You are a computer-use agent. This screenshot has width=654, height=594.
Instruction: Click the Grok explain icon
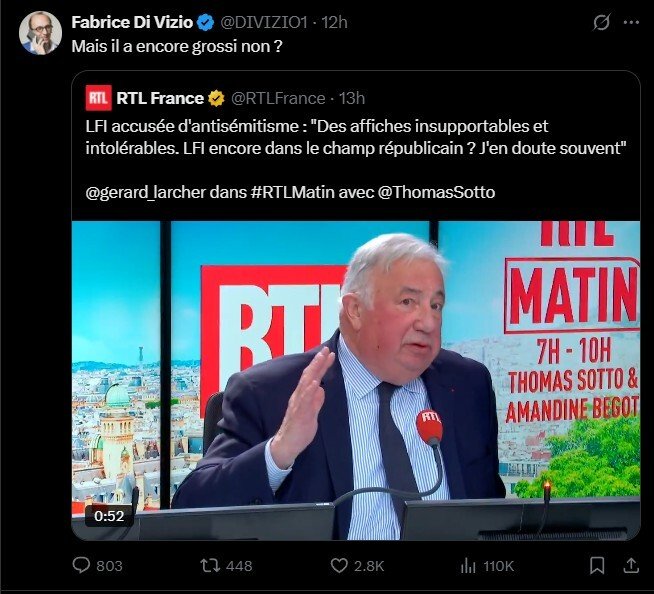[601, 22]
